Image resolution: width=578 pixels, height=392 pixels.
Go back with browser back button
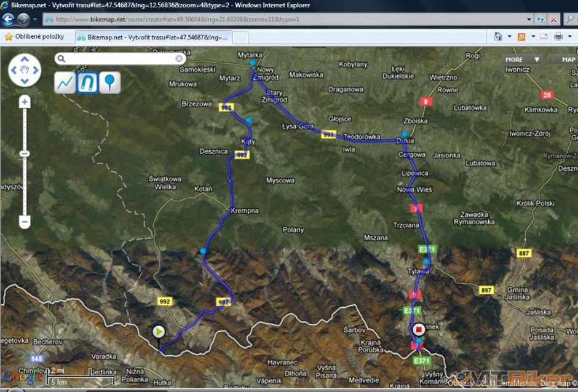[9, 19]
